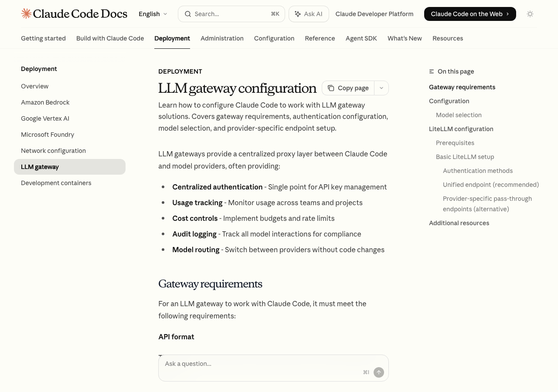Switch to the Administration tab
Viewport: 558px width, 392px height.
222,38
